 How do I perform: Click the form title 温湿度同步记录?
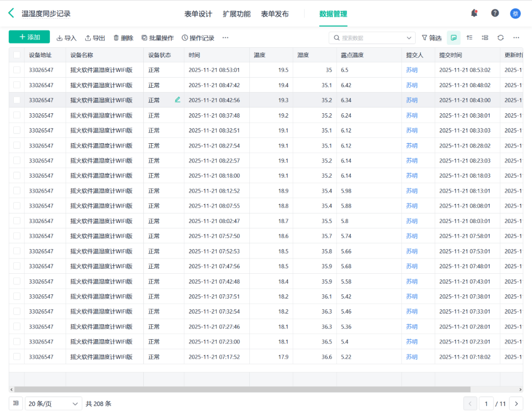(46, 14)
